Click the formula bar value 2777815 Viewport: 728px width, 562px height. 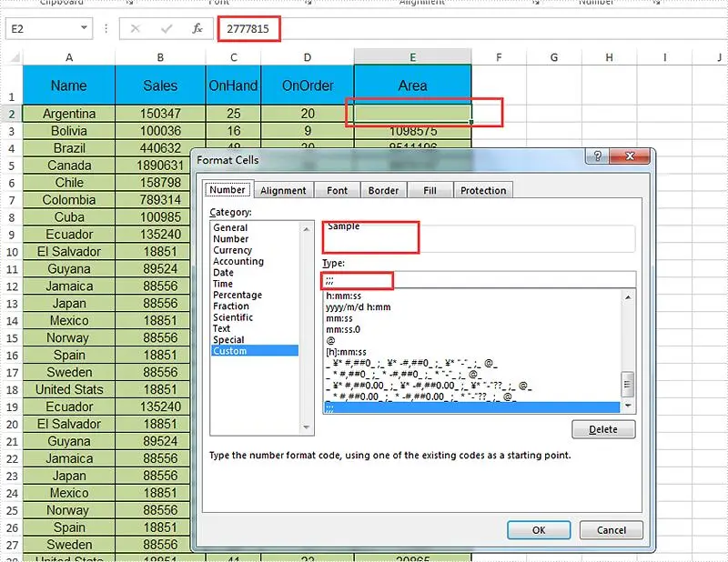tap(248, 29)
